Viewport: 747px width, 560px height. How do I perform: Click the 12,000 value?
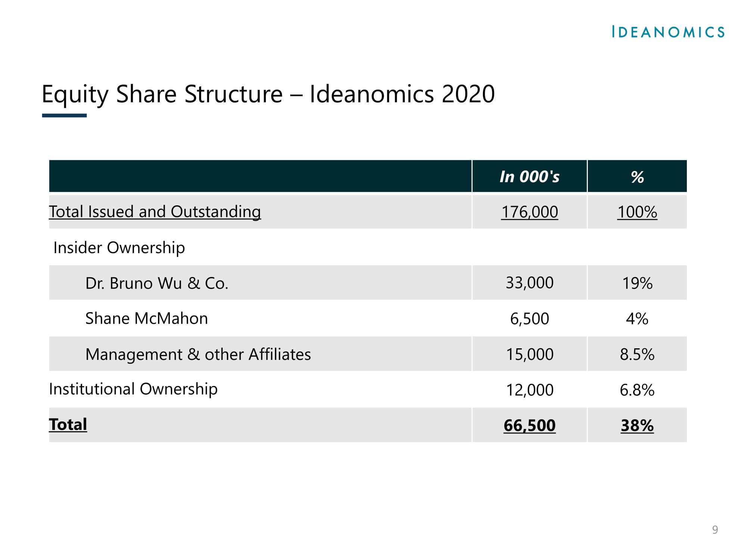click(x=529, y=390)
